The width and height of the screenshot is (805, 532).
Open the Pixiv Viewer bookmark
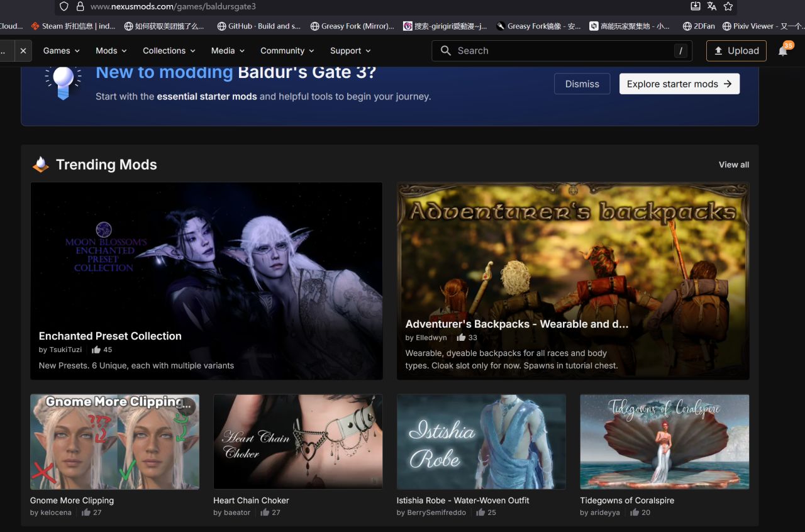click(763, 26)
